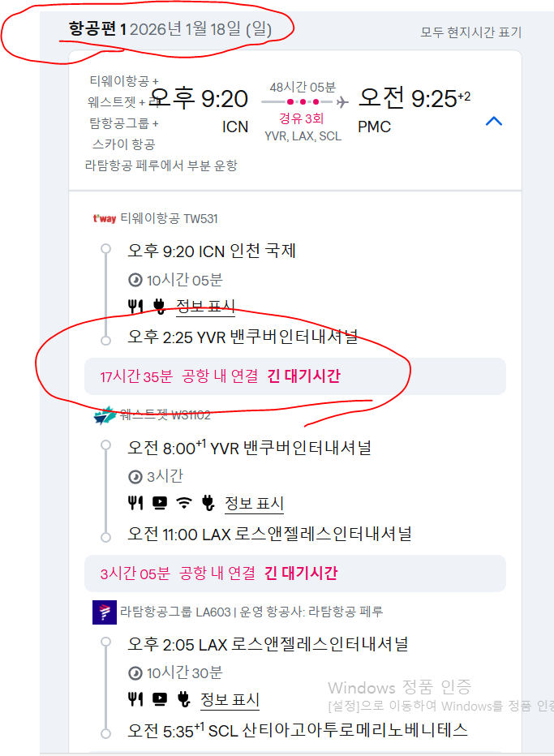Click the t'way airline logo
This screenshot has height=756, width=554.
coord(105,218)
